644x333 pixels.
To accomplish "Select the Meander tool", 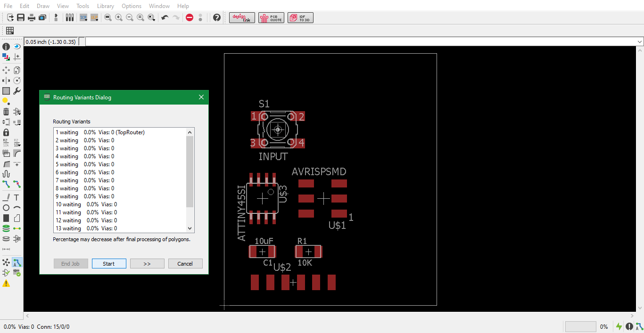I will coord(6,174).
